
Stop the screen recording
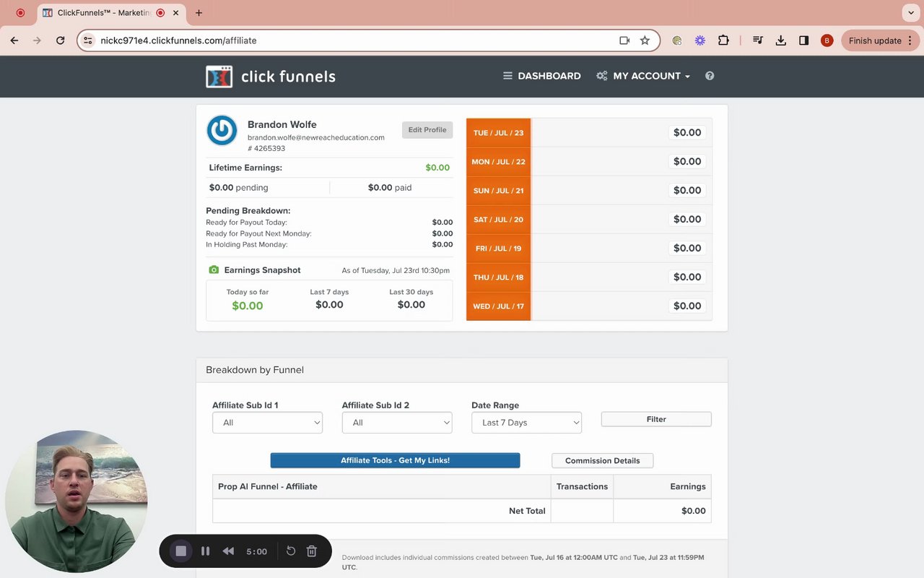click(x=181, y=551)
